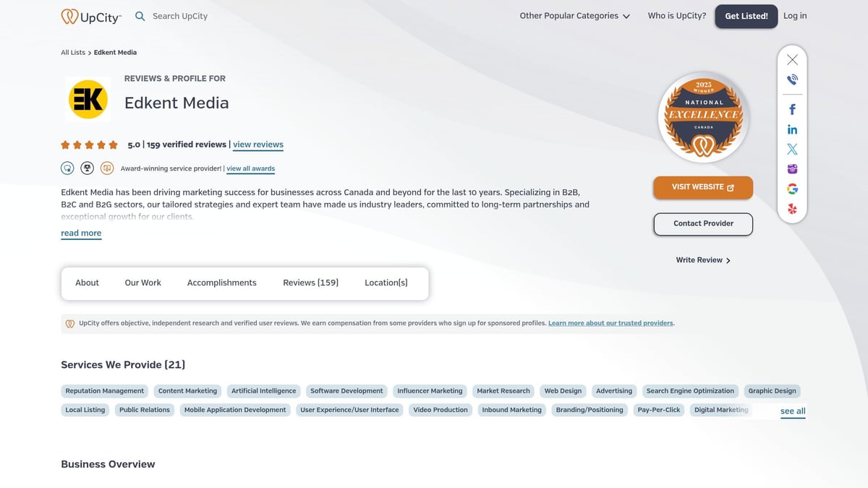Select the Local Listing tag
Screen dimensions: 868x488
[x=85, y=410]
